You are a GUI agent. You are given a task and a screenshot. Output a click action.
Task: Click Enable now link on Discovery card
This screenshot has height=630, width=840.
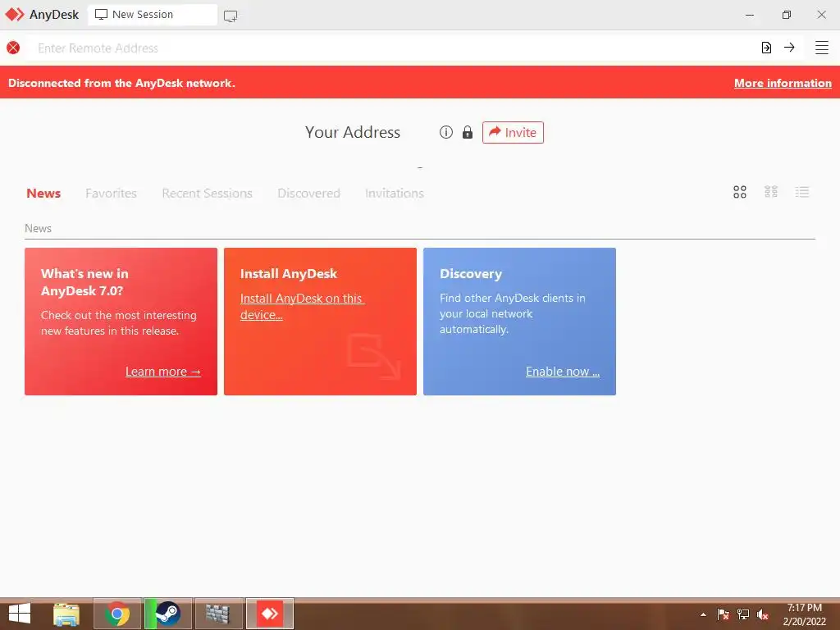coord(563,372)
